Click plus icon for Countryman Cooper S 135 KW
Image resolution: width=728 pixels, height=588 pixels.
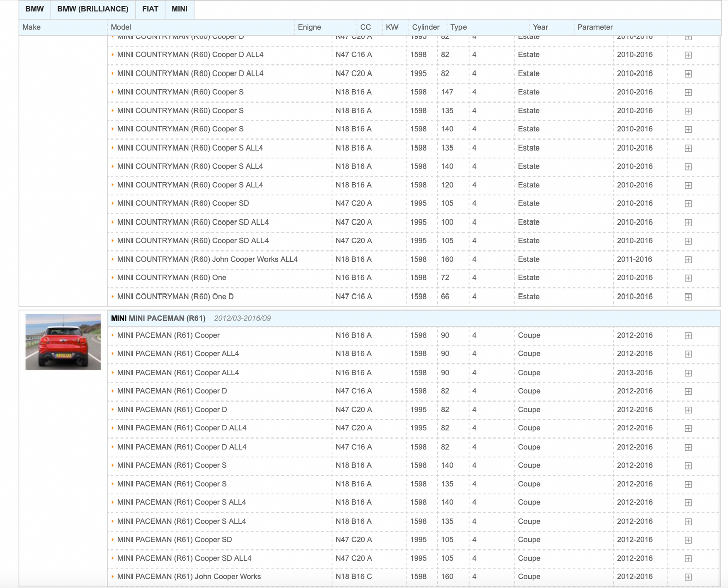click(x=688, y=111)
